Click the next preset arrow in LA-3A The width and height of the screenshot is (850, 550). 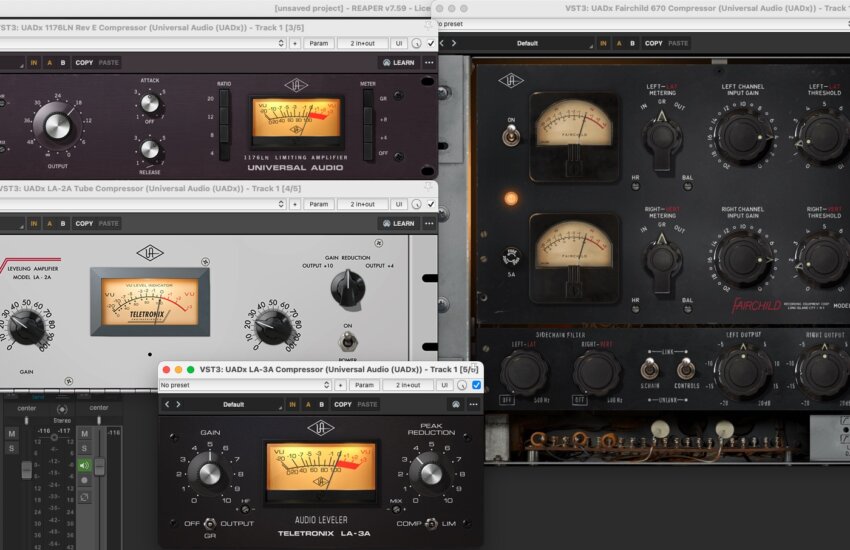tap(178, 404)
